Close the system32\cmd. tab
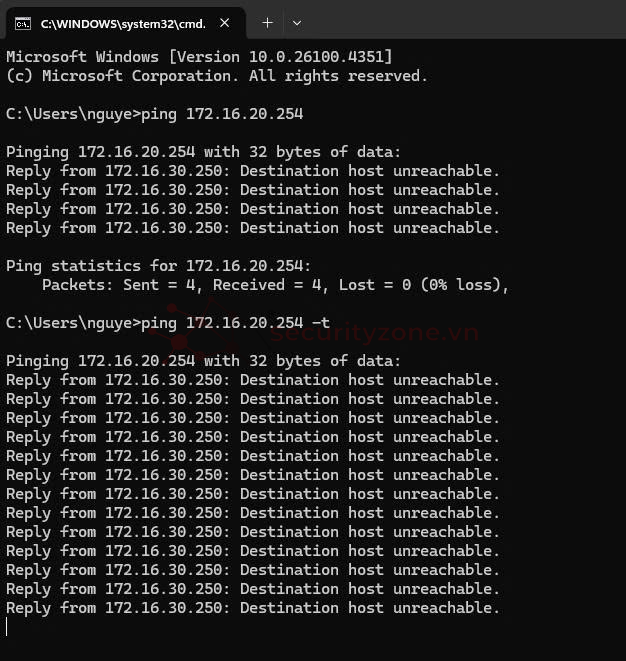The width and height of the screenshot is (626, 661). pos(225,23)
